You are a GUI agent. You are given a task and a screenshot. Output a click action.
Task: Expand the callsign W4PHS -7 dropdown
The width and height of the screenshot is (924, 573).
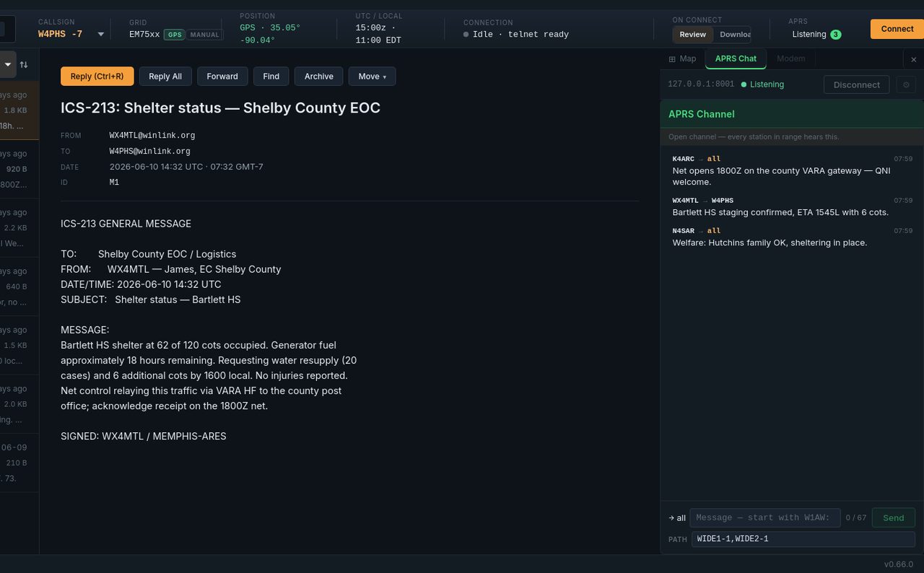coord(101,35)
